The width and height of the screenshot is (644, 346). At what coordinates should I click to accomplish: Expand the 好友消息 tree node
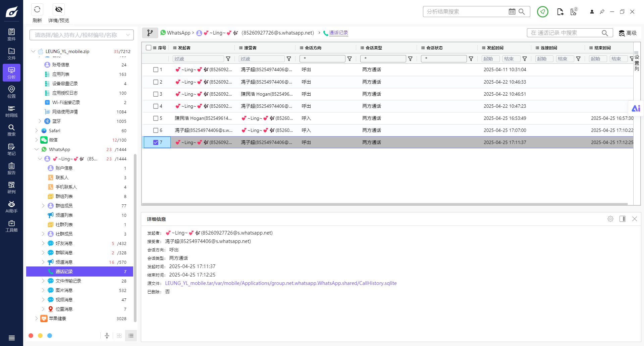[x=43, y=243]
